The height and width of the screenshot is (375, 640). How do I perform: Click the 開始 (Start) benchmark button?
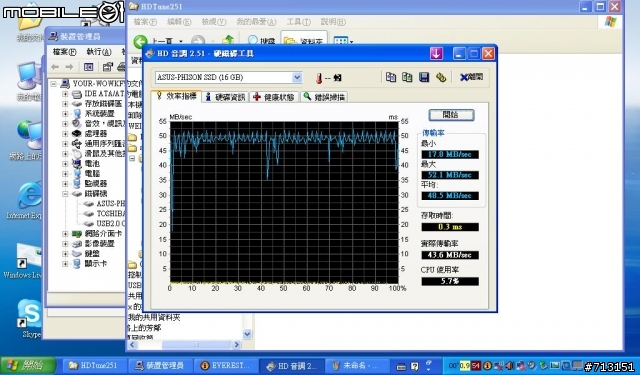pos(451,115)
